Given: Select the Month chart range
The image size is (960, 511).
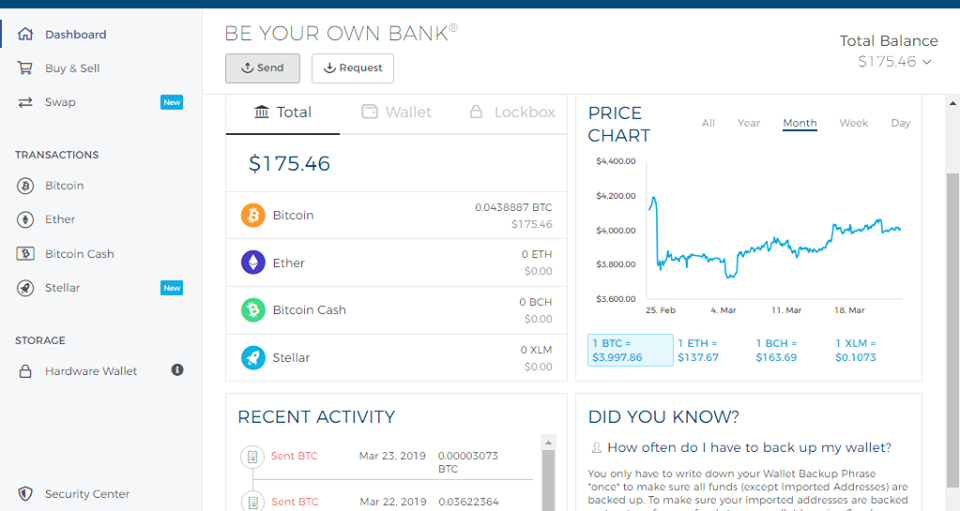Looking at the screenshot, I should pos(800,123).
